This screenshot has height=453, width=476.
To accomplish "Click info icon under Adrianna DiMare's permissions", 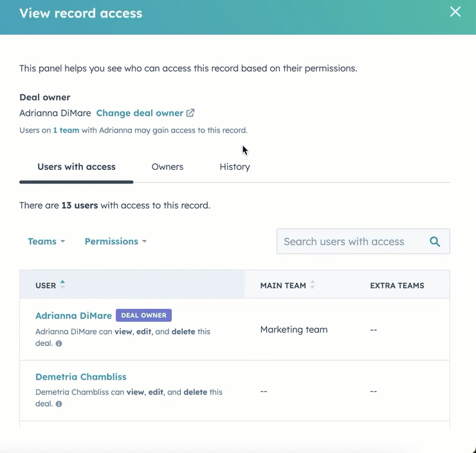I will click(x=59, y=344).
